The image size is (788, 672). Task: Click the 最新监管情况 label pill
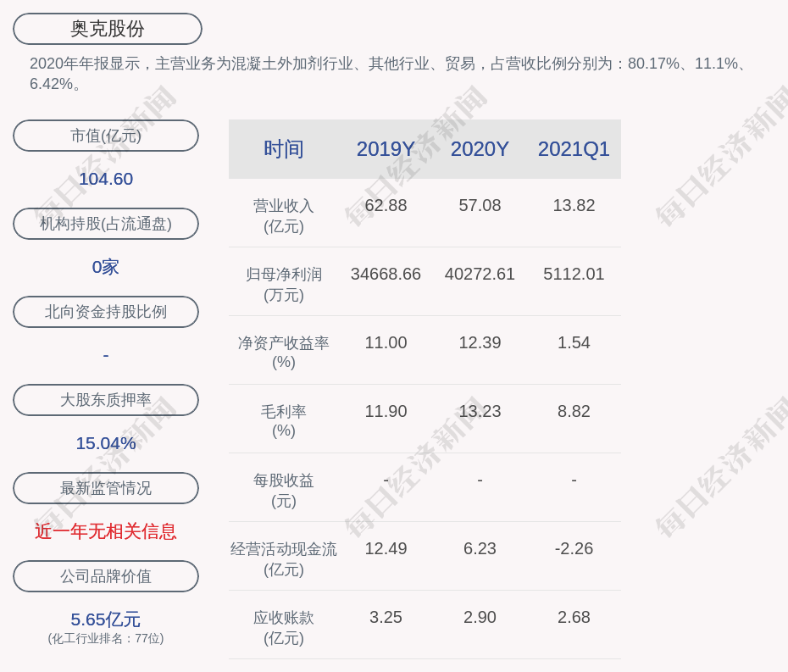(x=106, y=488)
